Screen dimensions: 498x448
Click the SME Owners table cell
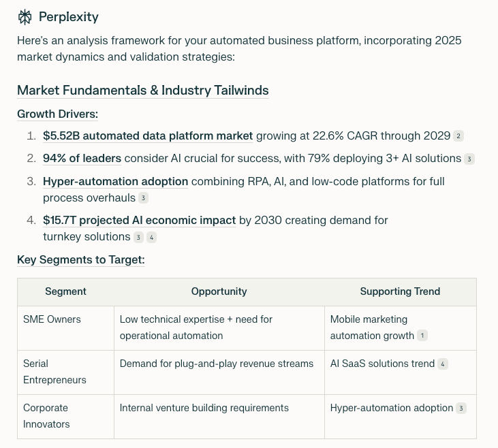coord(52,319)
